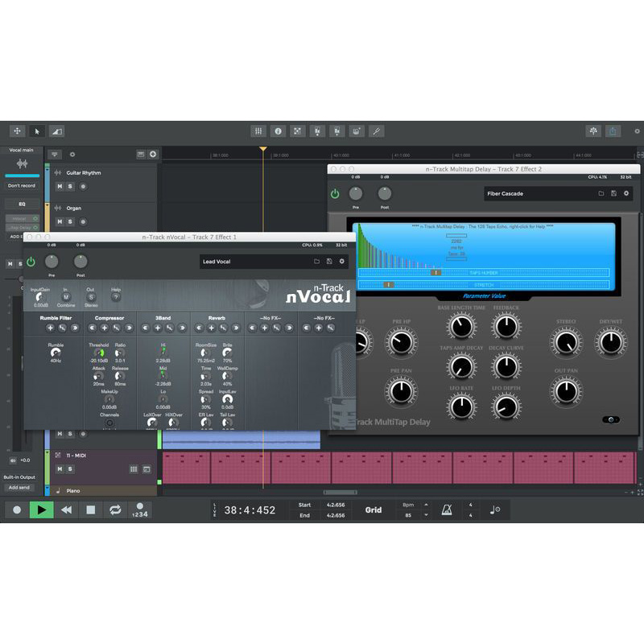Toggle nVocal input Combine M button

[66, 297]
